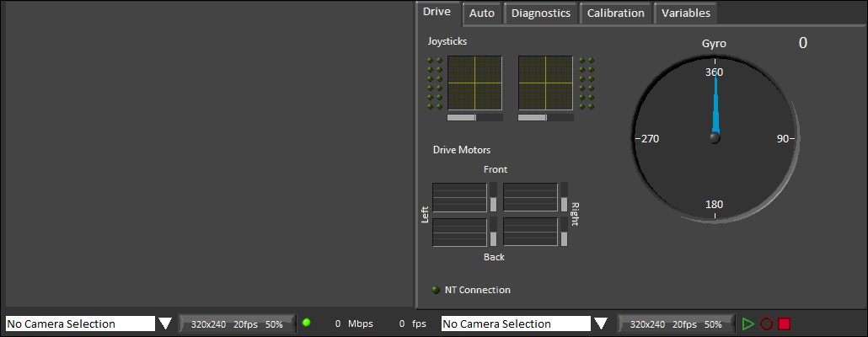868x337 pixels.
Task: Click the green camera status LED
Action: coord(306,323)
